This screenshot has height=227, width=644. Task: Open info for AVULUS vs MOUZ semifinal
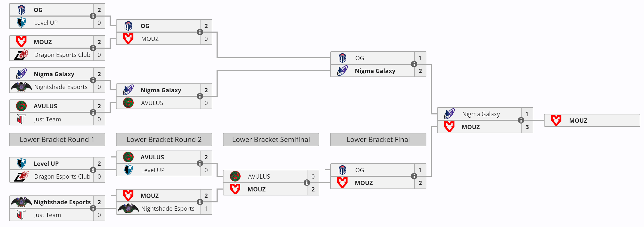pos(307,183)
